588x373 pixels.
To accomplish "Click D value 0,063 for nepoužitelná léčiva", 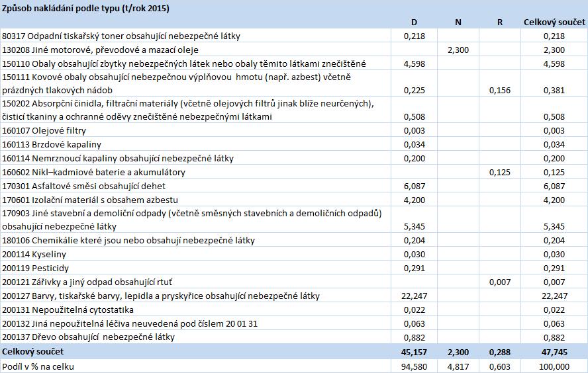I will (x=414, y=323).
